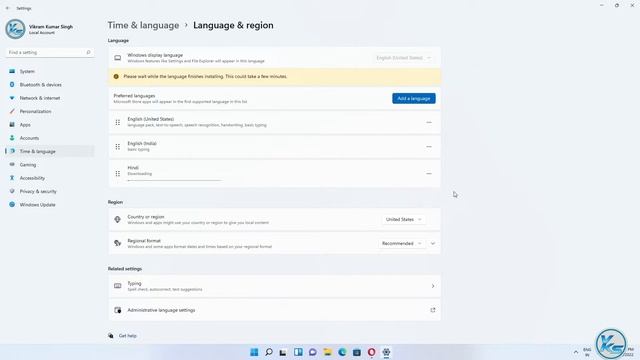This screenshot has width=640, height=360.
Task: Launch Microsoft Edge from taskbar
Action: (x=342, y=352)
